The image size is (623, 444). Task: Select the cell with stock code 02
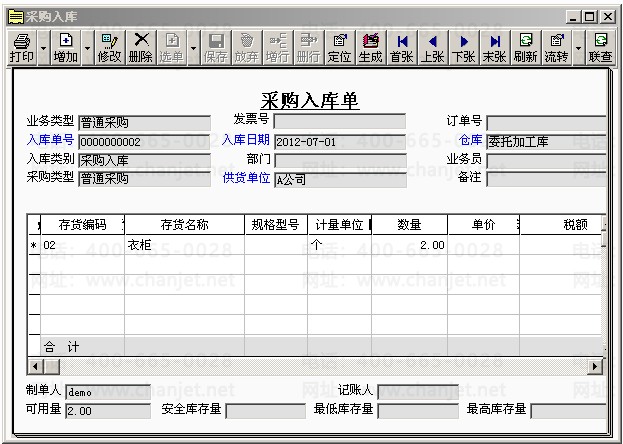tap(82, 245)
